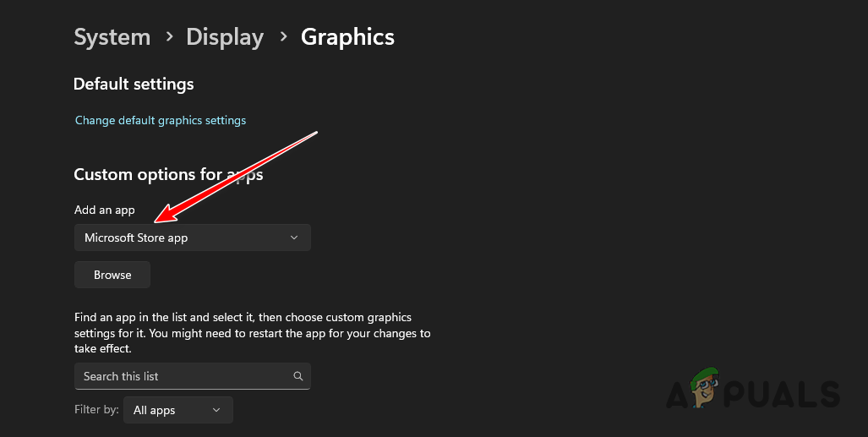Click the Custom options for apps heading
This screenshot has width=868, height=437.
click(x=168, y=174)
